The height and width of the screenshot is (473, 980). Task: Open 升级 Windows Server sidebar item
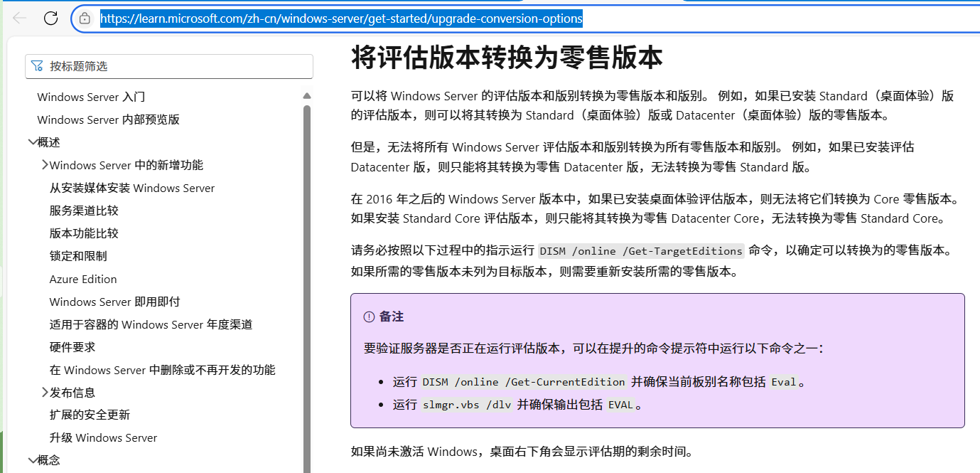point(103,437)
